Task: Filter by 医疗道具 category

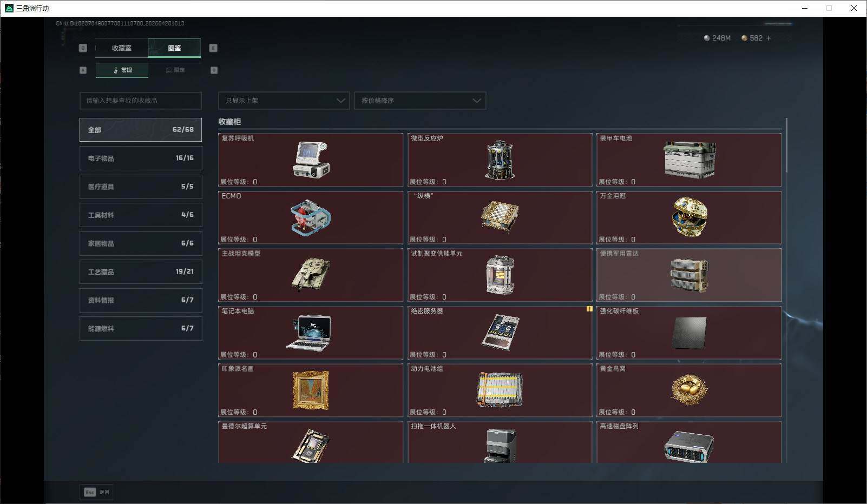Action: [141, 187]
